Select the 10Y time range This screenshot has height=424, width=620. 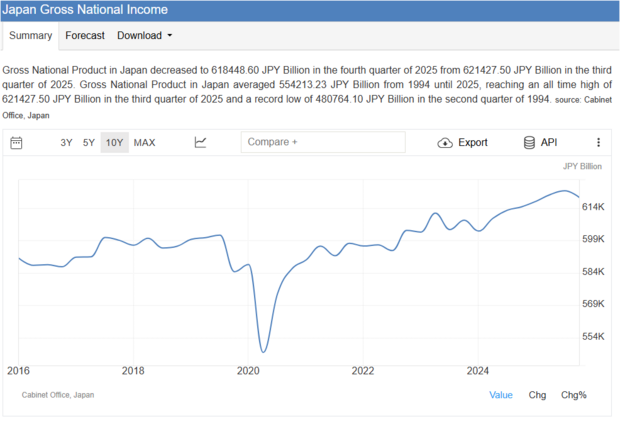click(x=114, y=143)
